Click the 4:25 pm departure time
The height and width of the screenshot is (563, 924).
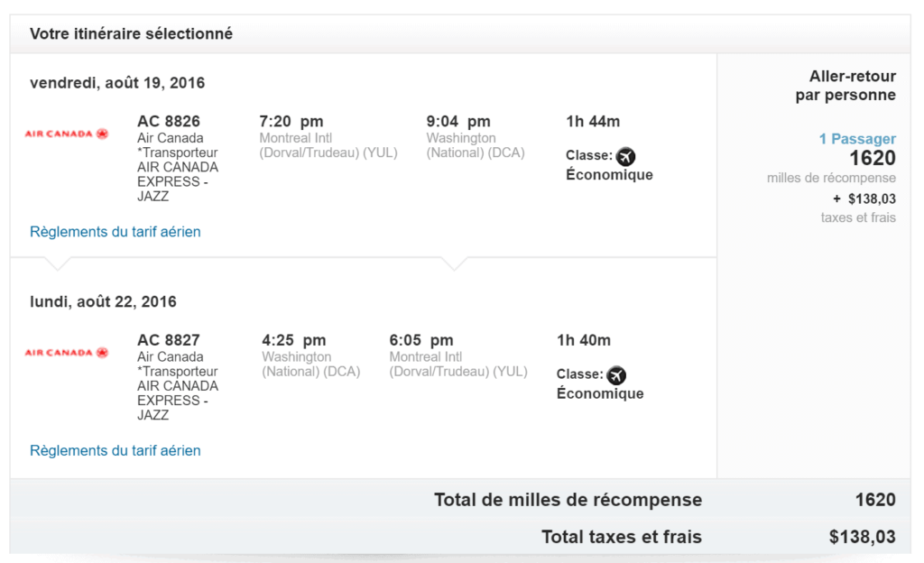point(293,340)
